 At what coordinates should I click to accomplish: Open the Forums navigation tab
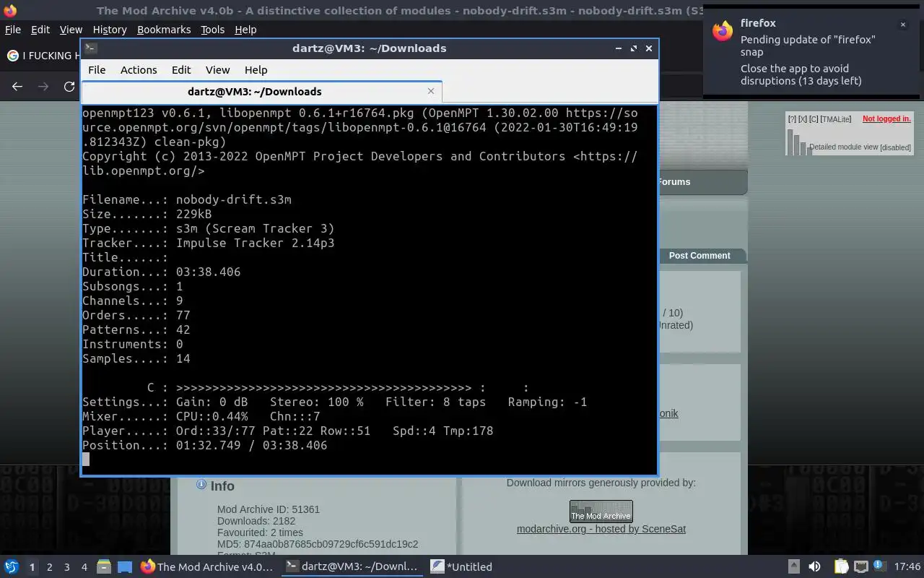(x=674, y=182)
